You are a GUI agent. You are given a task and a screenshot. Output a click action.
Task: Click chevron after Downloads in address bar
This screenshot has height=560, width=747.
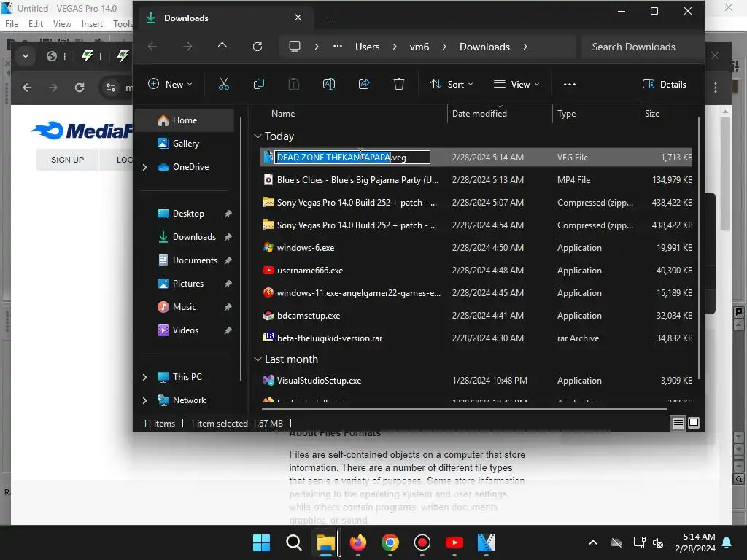[x=525, y=47]
